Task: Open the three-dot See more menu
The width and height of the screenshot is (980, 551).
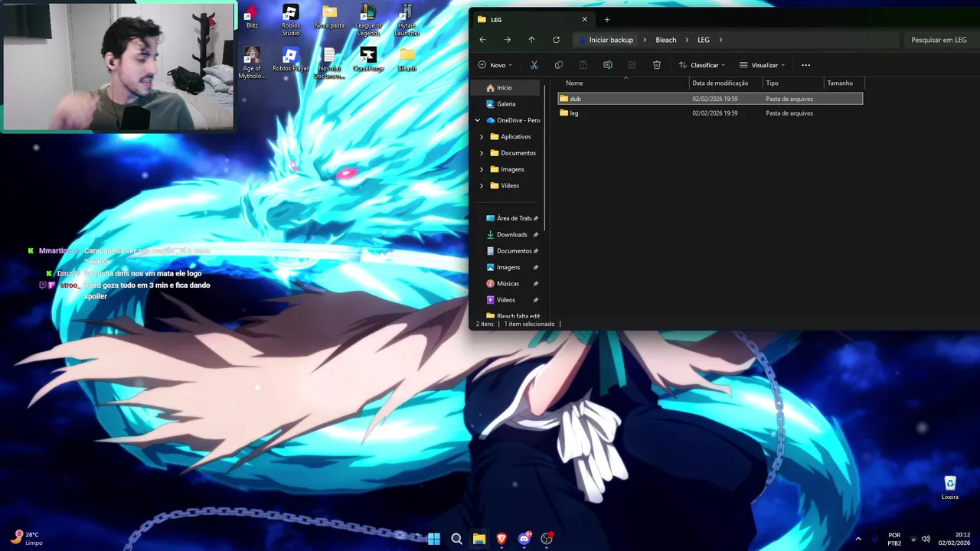Action: [x=805, y=65]
